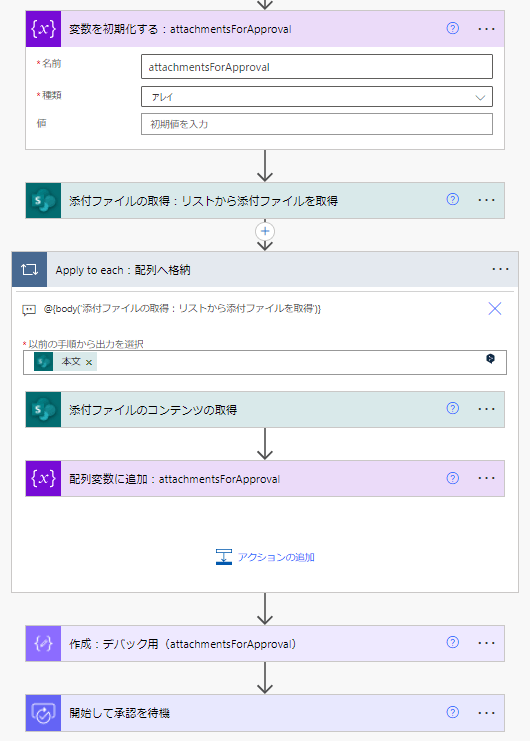
Task: Open ellipsis menu for Apply to each:配列へ格納
Action: pos(500,269)
